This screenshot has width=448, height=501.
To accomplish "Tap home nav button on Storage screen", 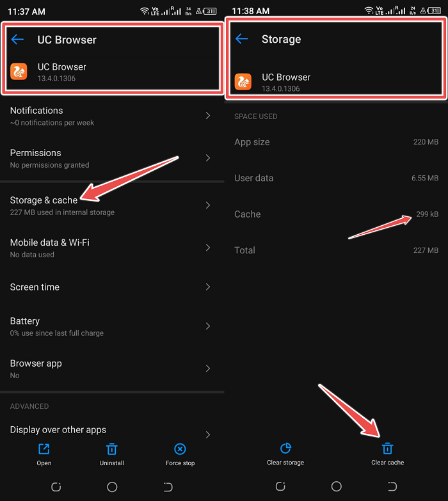I will pos(336,486).
